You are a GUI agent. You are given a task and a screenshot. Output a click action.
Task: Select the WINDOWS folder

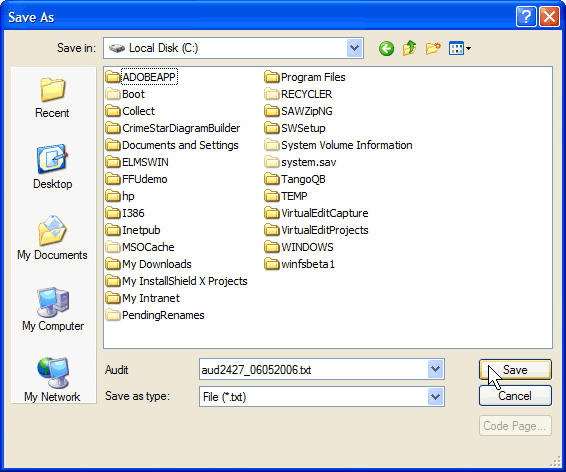coord(299,247)
